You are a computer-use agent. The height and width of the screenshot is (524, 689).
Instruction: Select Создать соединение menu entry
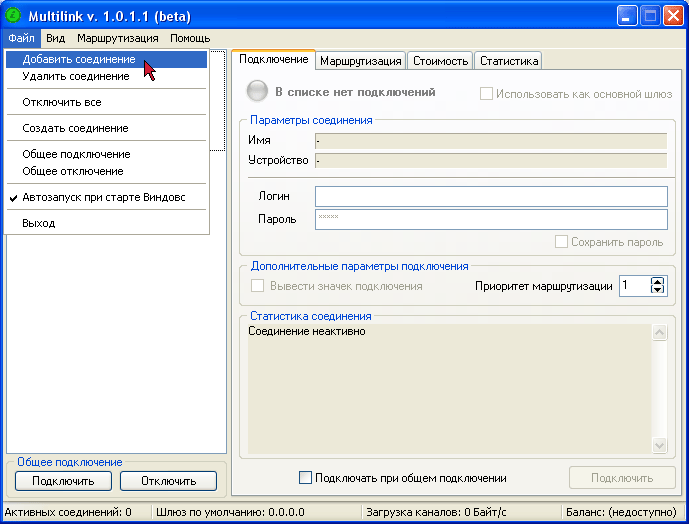tap(106, 128)
